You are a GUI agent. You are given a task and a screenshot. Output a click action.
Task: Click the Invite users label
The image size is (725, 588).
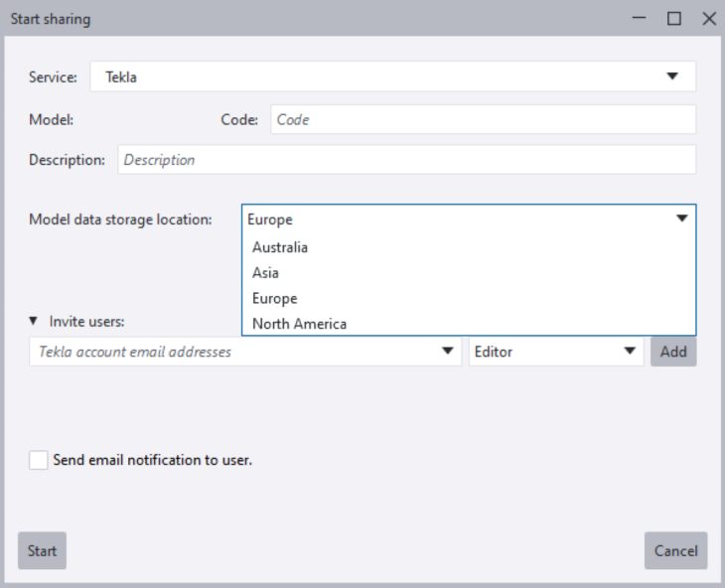(x=87, y=321)
